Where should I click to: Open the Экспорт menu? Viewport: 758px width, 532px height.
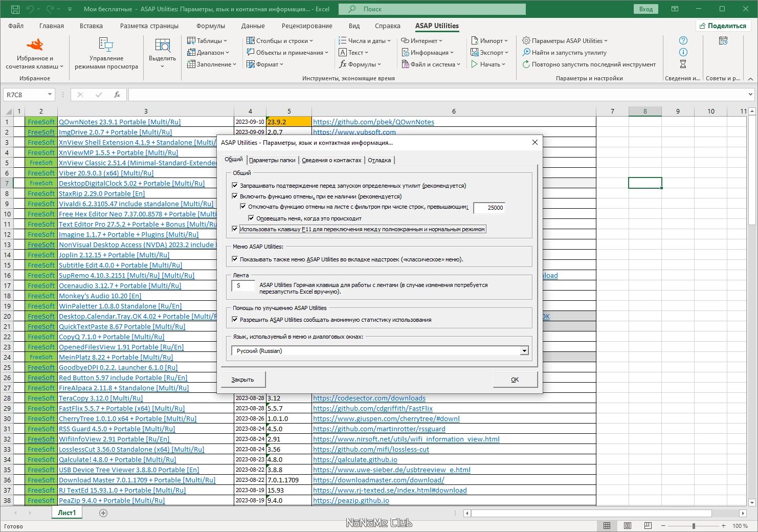(489, 53)
